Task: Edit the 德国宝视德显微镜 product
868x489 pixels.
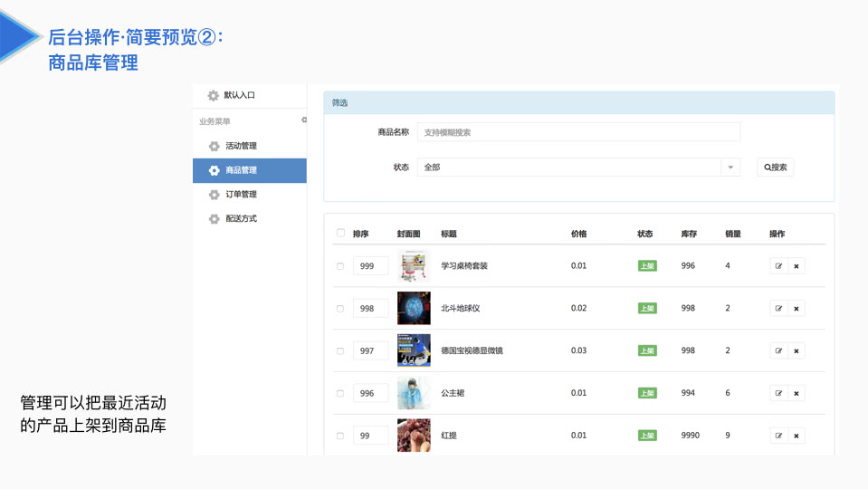Action: [778, 351]
